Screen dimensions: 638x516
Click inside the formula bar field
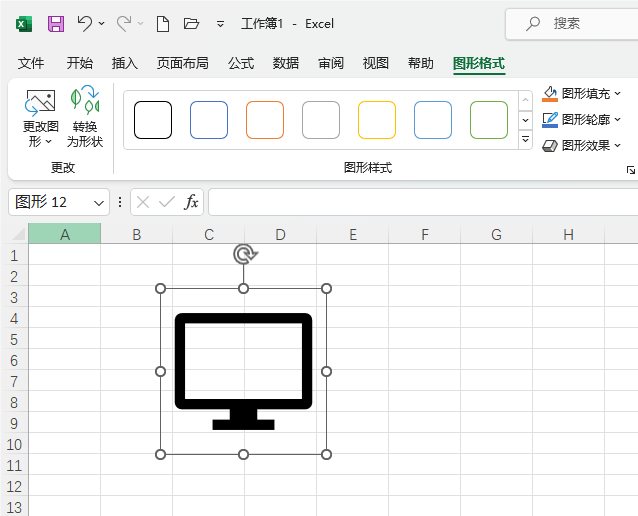pos(423,202)
